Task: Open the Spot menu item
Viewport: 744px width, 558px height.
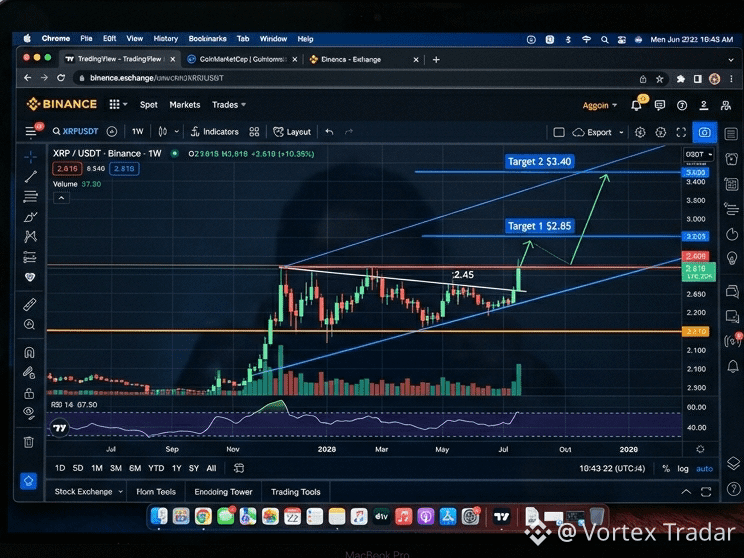Action: [149, 105]
